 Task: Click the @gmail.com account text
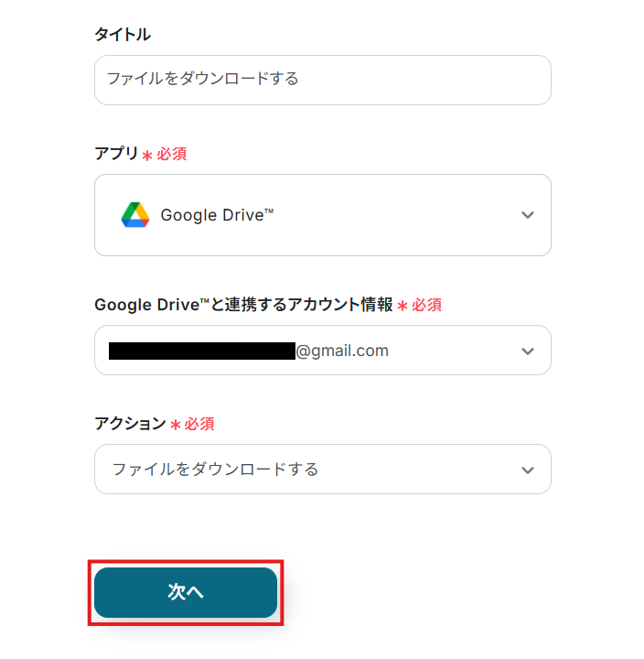coord(342,351)
